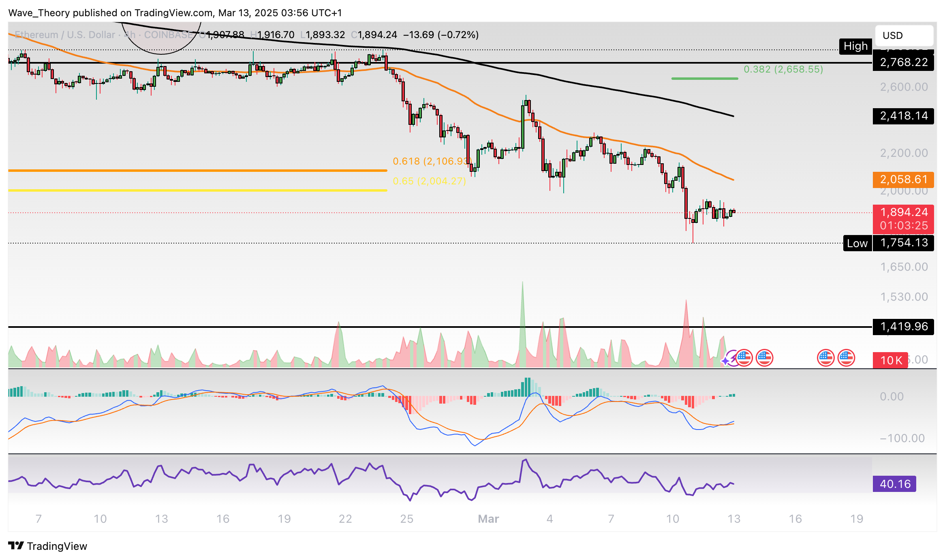This screenshot has width=945, height=560.
Task: Click the red 10K volume label
Action: (890, 360)
